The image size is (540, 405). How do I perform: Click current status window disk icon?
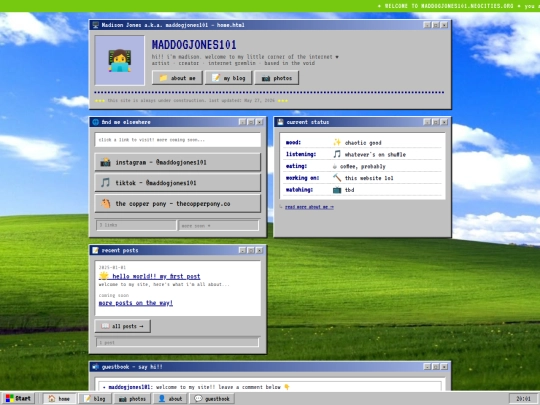tap(280, 122)
